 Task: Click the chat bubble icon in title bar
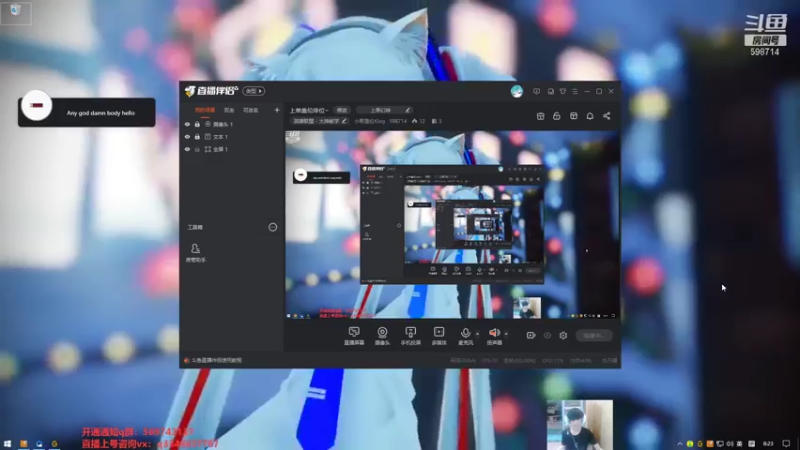point(551,91)
